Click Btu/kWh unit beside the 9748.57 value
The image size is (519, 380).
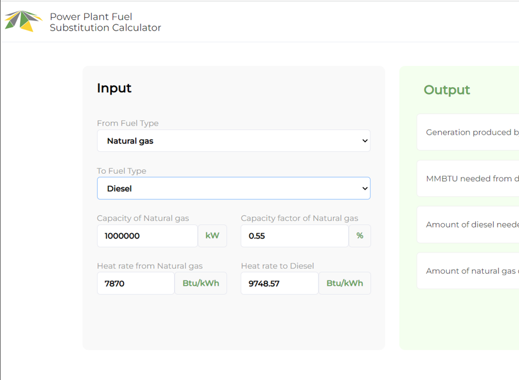pyautogui.click(x=345, y=283)
